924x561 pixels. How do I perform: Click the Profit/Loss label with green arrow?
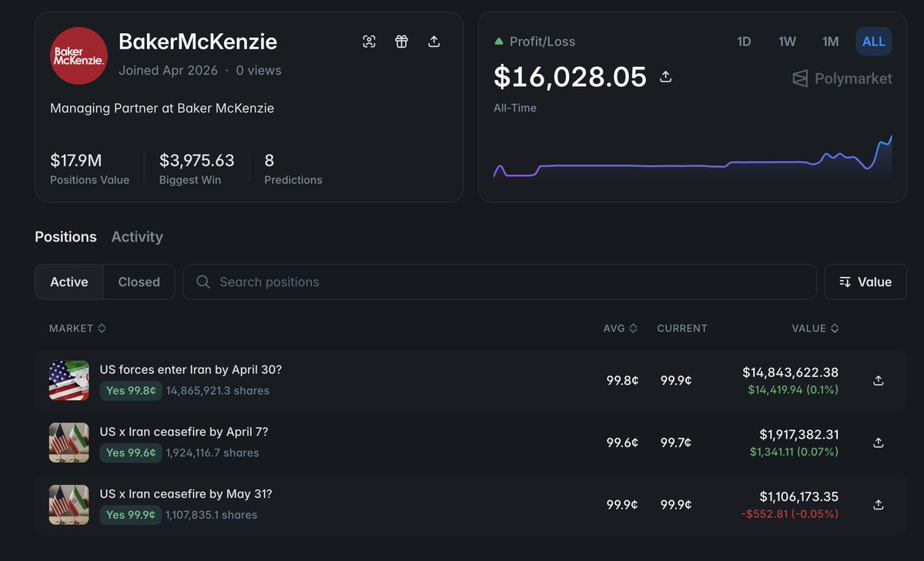pyautogui.click(x=534, y=42)
